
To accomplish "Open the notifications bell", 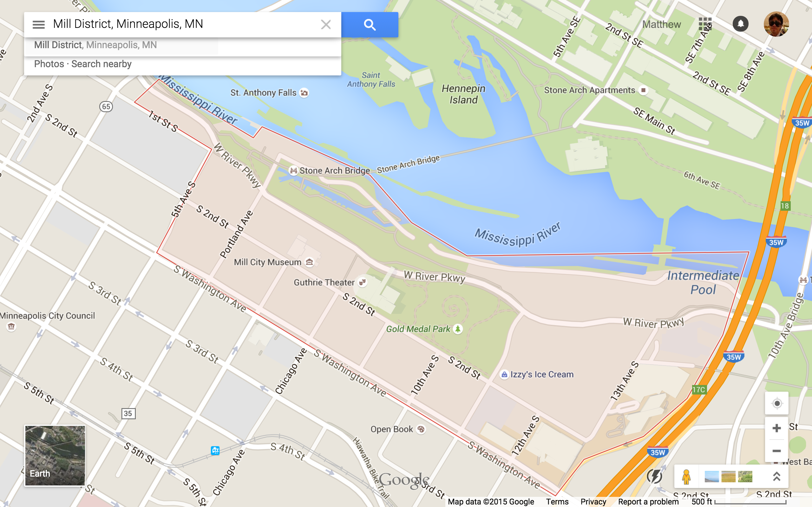I will click(741, 24).
